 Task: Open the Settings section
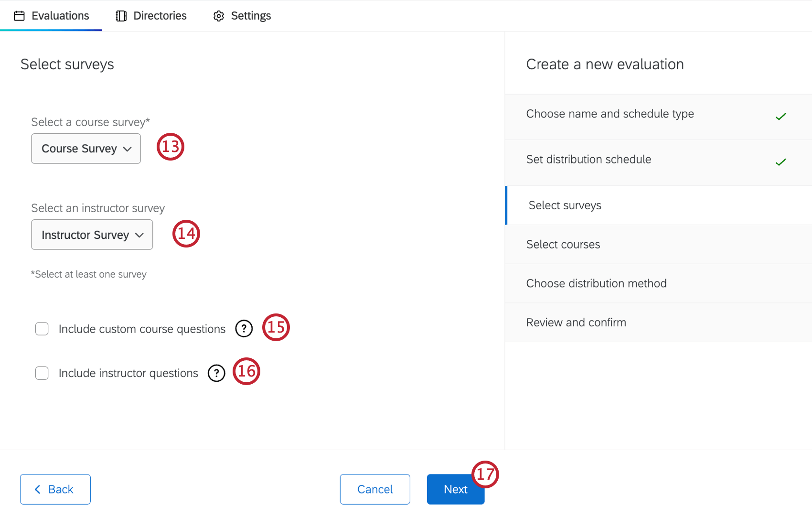241,16
